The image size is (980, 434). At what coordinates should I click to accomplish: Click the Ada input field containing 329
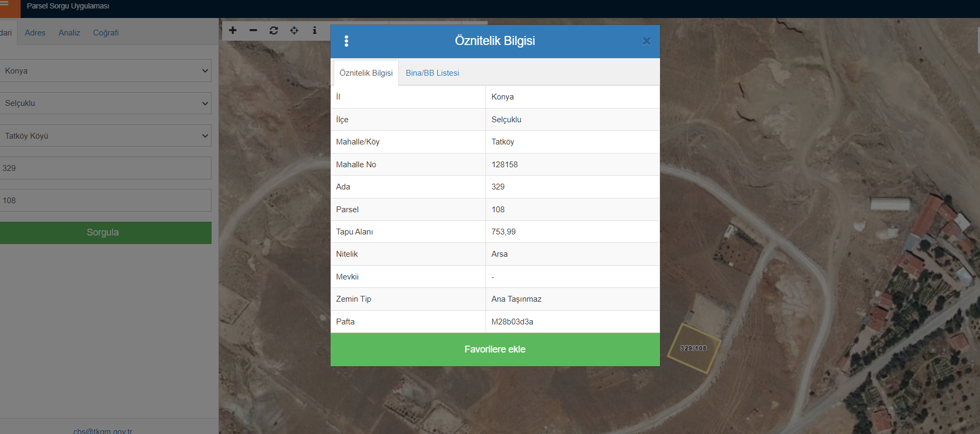(x=105, y=168)
